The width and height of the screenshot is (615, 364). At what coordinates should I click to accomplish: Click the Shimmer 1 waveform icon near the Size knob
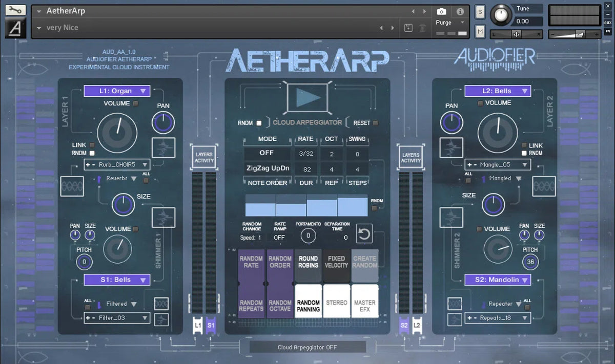163,217
